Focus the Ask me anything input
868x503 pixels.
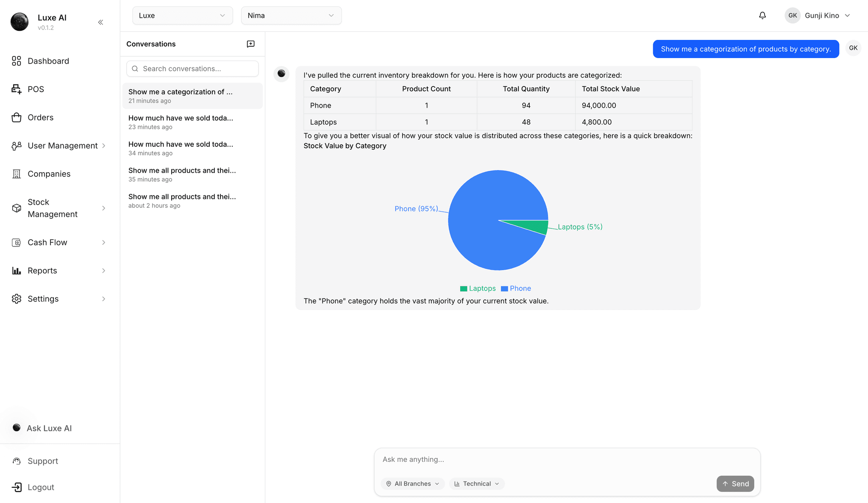(567, 460)
